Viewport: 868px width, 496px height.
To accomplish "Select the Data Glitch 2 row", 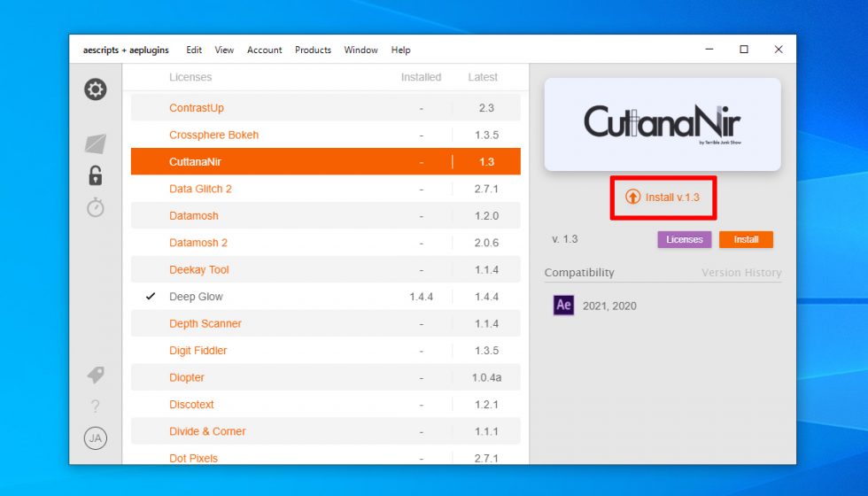I will [326, 189].
